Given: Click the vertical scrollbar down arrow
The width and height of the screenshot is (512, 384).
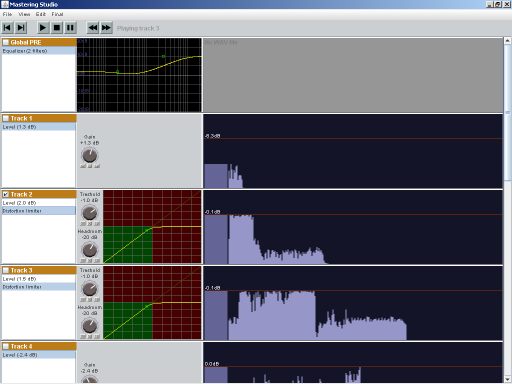Looking at the screenshot, I should pos(507,379).
